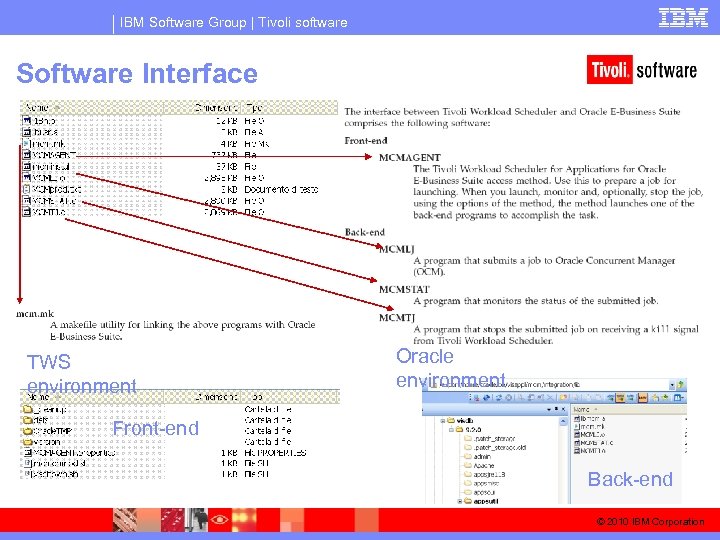Select the MCMAGENT file in top file list
The height and width of the screenshot is (540, 720).
[50, 155]
